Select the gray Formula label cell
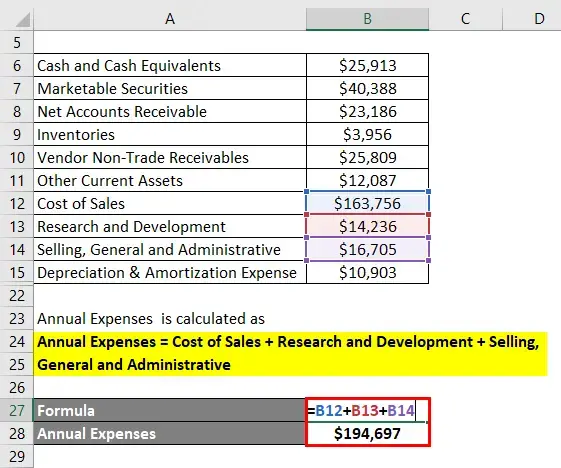This screenshot has width=561, height=468. pyautogui.click(x=170, y=410)
